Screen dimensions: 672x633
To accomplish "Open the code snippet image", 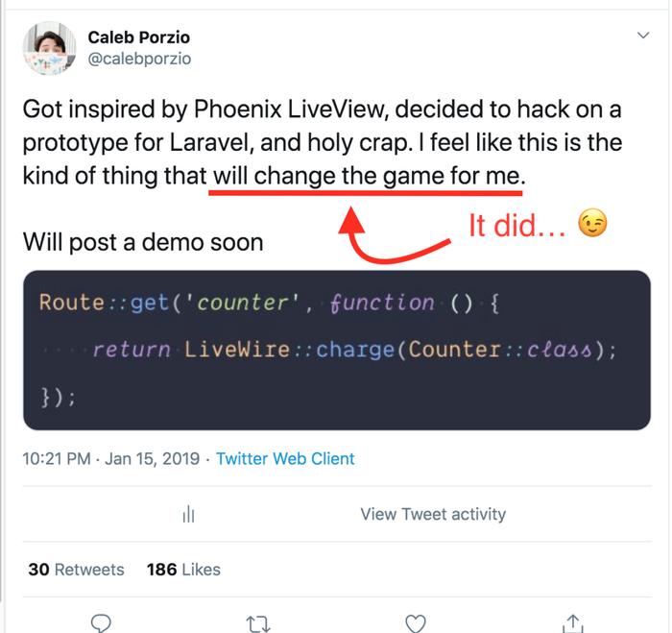I will tap(337, 350).
